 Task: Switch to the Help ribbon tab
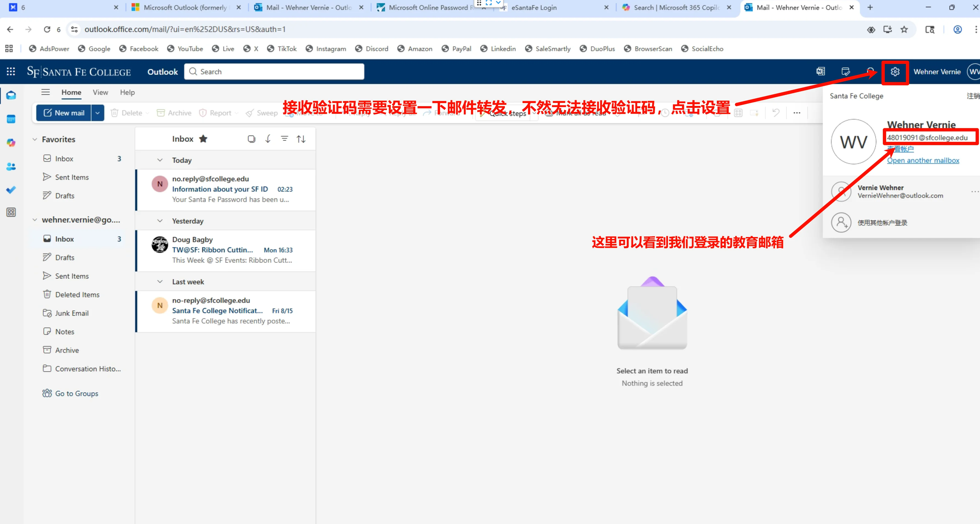click(x=127, y=92)
